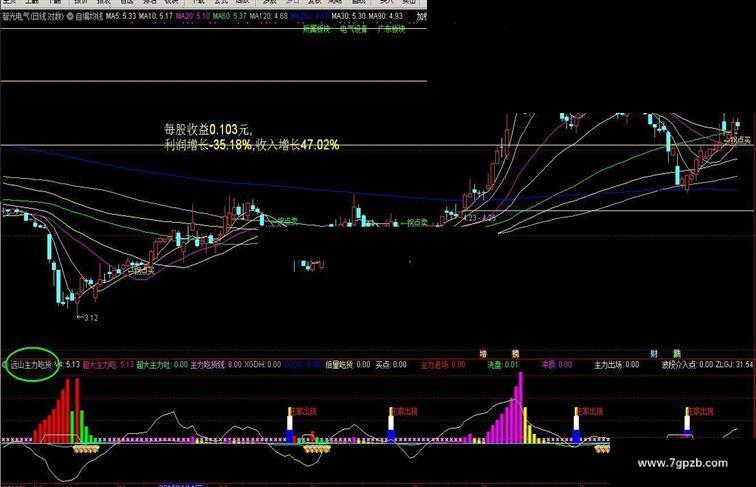
Task: Open the round dropdown icon beside 自编均线
Action: coord(70,16)
